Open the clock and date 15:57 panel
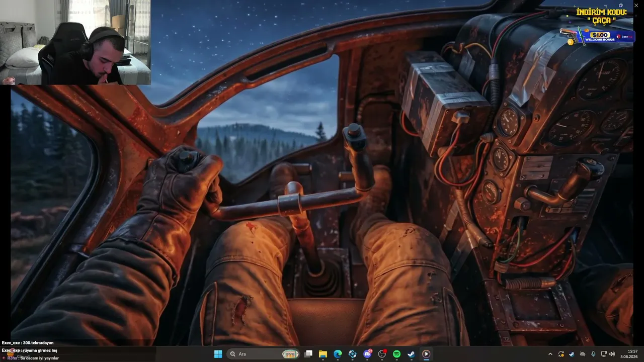The height and width of the screenshot is (362, 644). pyautogui.click(x=629, y=354)
